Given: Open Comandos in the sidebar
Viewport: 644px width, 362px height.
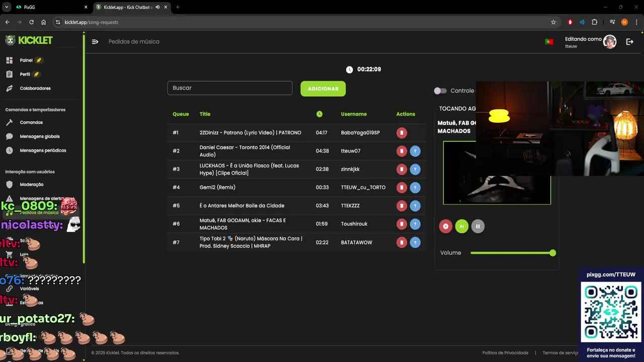Looking at the screenshot, I should tap(31, 123).
